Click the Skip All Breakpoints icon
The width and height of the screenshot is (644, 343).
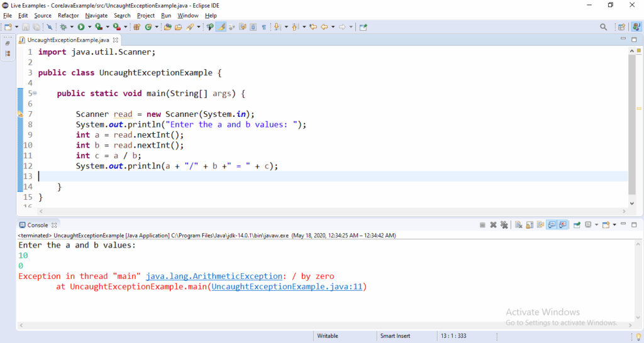49,27
